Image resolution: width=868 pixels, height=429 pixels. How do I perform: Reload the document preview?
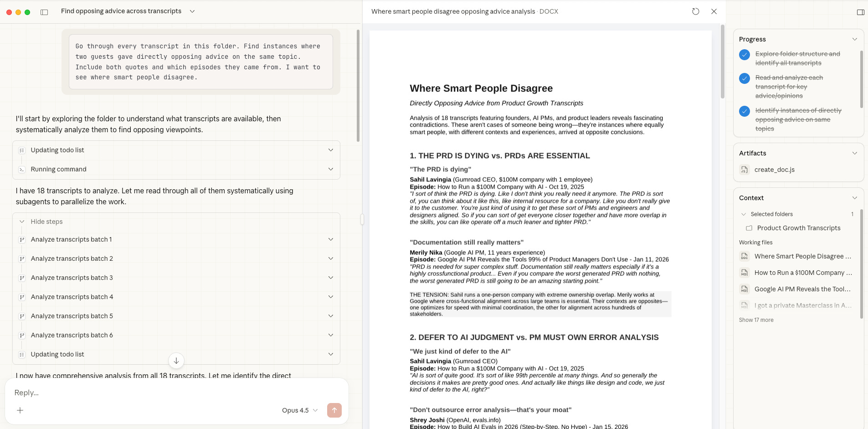coord(695,11)
